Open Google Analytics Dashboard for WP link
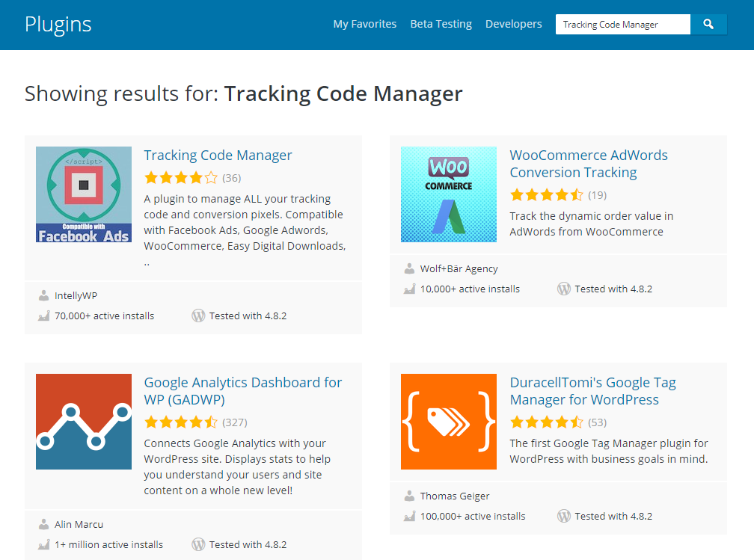 pos(242,391)
